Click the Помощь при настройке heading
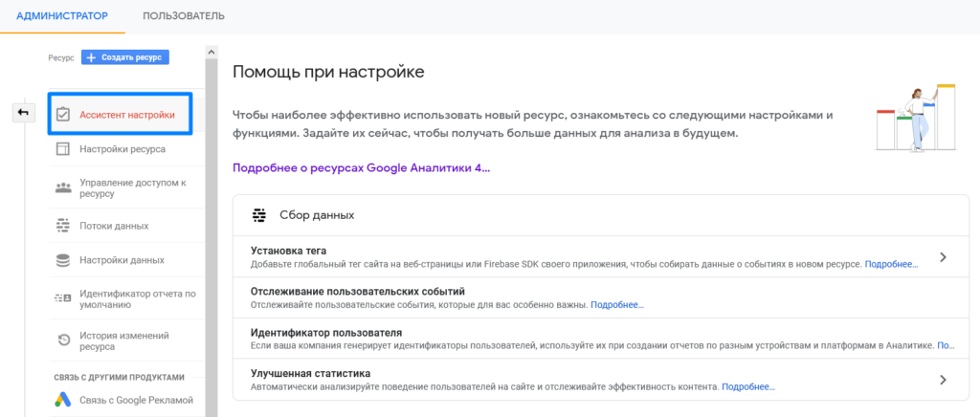The width and height of the screenshot is (980, 417). 328,73
